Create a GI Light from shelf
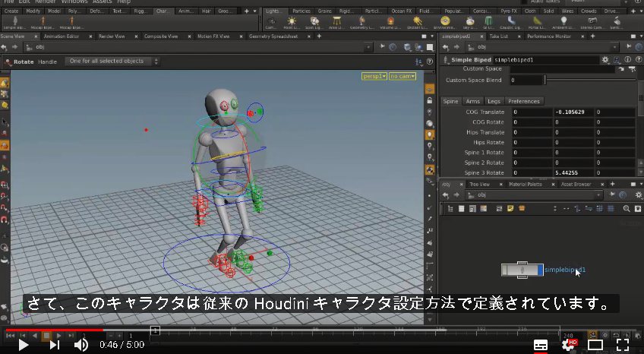The width and height of the screenshot is (644, 354). point(488,23)
